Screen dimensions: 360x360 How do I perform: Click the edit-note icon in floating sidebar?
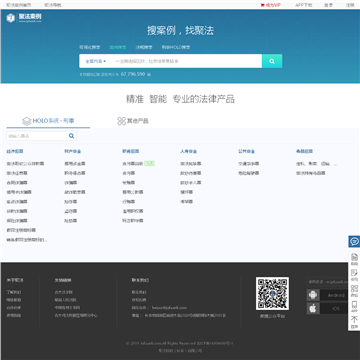coord(354,273)
